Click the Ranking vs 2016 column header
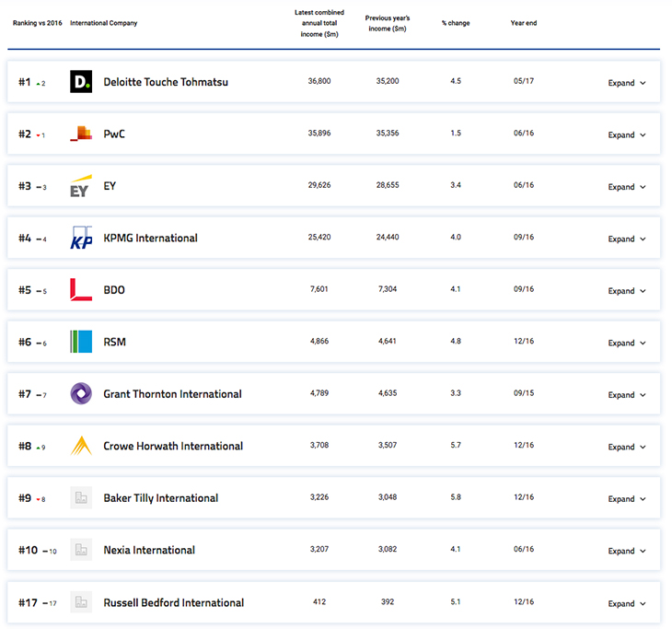The image size is (672, 629). point(38,23)
